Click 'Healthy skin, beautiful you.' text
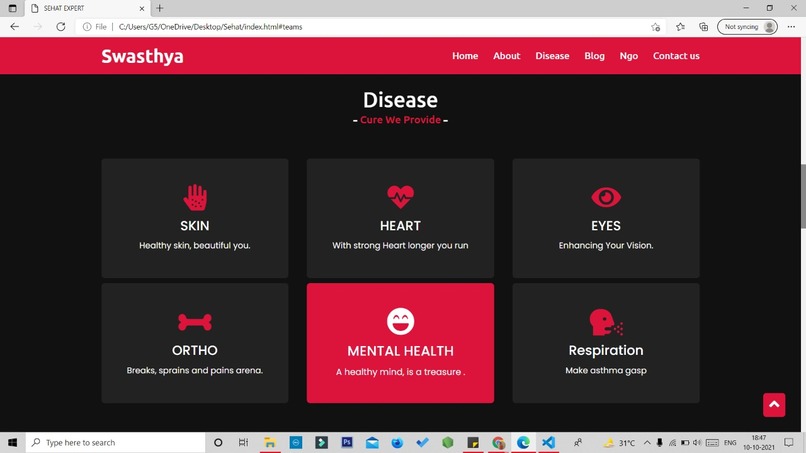806x453 pixels. [x=194, y=245]
